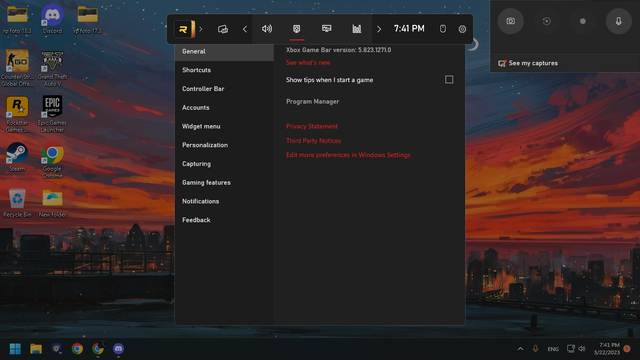Select the Google Chrome desktop shortcut
Image resolution: width=640 pixels, height=360 pixels.
point(52,161)
